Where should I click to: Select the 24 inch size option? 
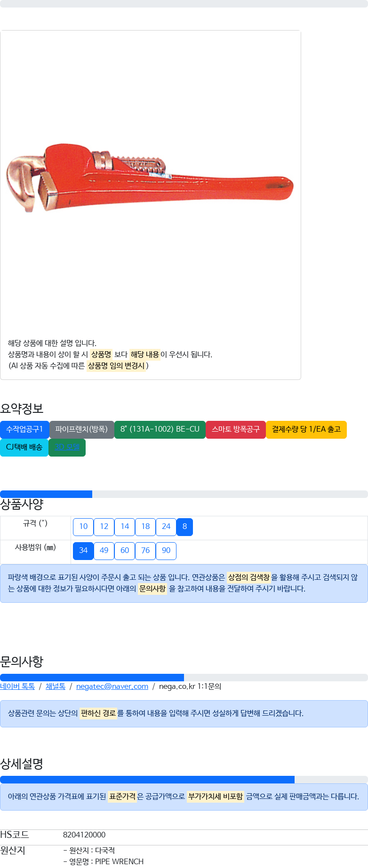[x=166, y=527]
